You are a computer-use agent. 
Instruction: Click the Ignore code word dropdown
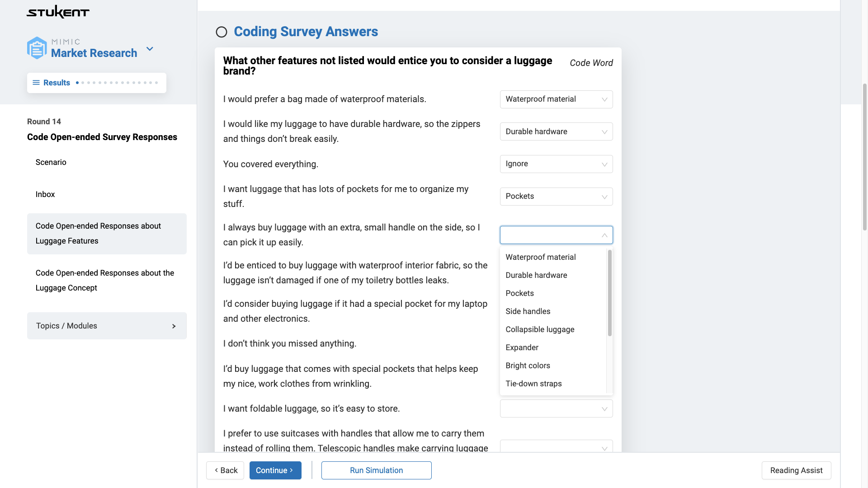556,164
